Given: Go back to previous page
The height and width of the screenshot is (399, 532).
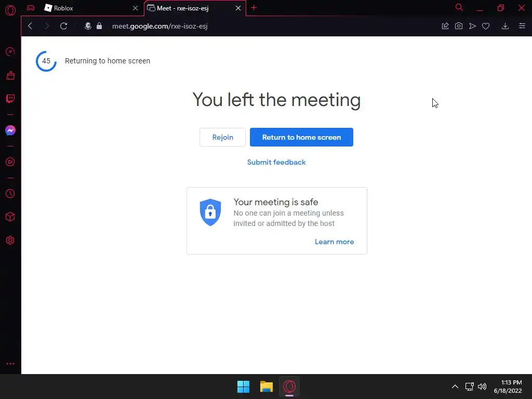Looking at the screenshot, I should point(30,26).
